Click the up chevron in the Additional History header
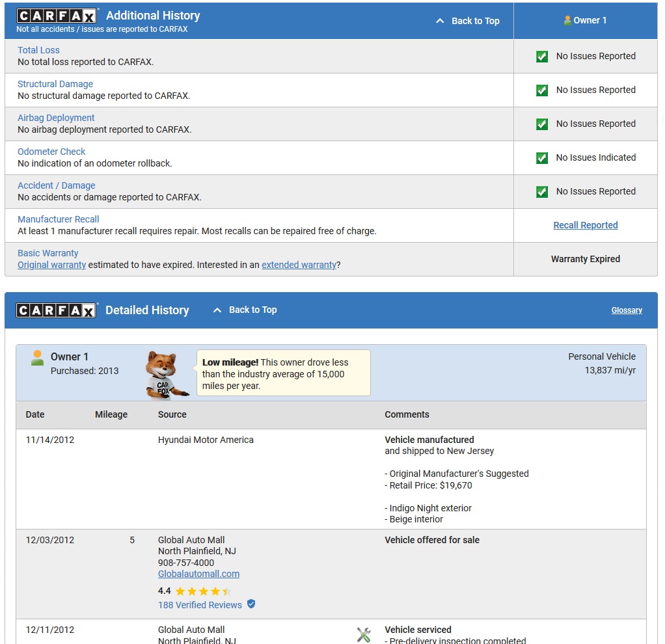The image size is (665, 644). click(441, 21)
